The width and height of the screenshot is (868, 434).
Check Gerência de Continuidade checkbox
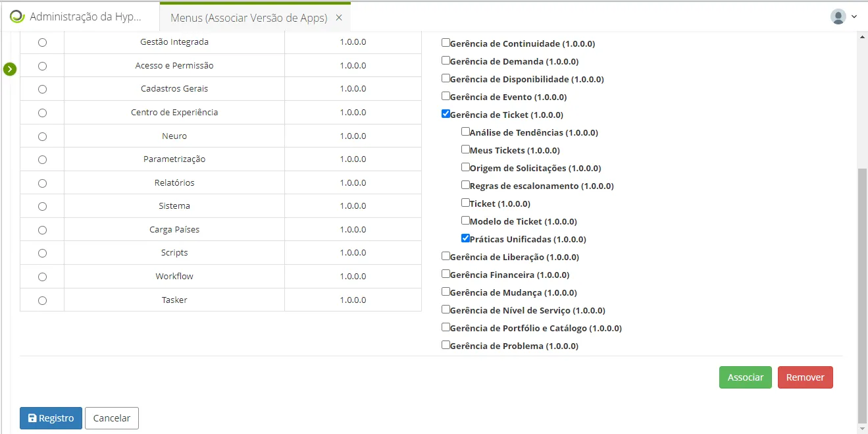(446, 43)
